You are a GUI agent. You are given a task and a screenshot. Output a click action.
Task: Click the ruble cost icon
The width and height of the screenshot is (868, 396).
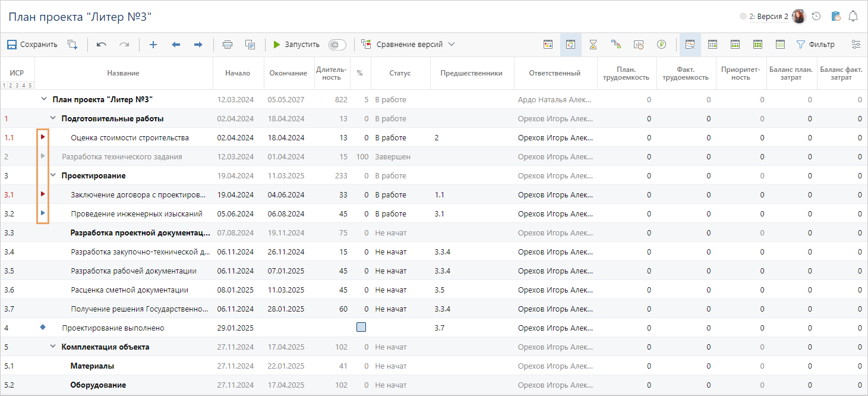click(x=661, y=45)
